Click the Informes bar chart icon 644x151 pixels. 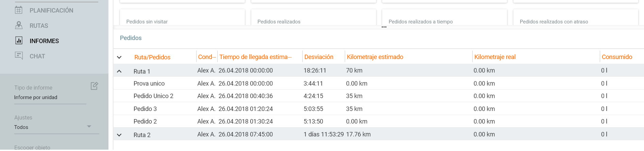[x=19, y=41]
